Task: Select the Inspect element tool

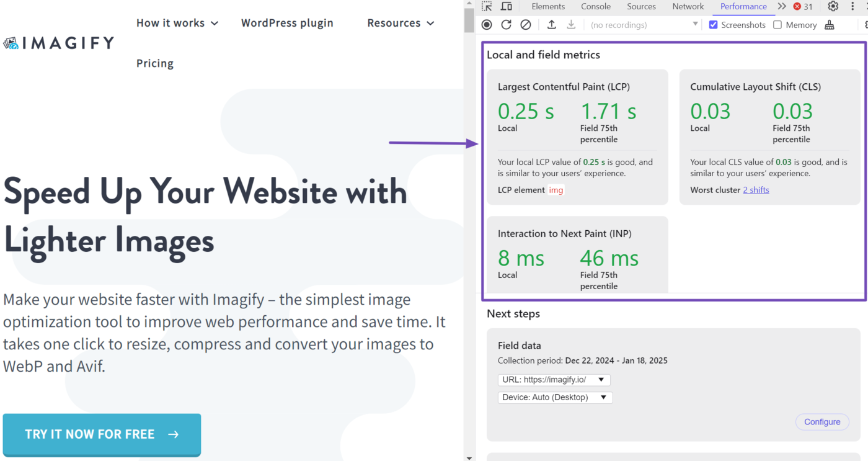Action: tap(487, 6)
